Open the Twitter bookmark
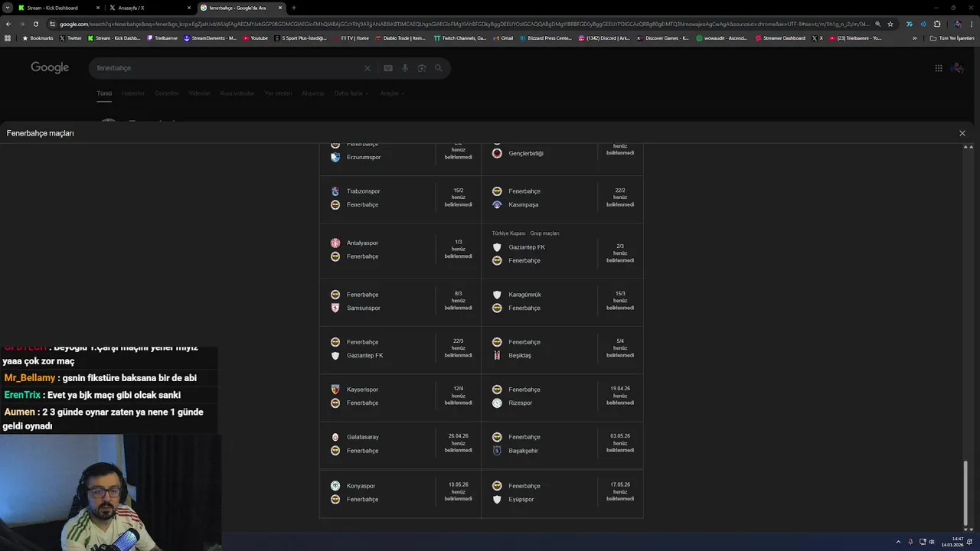The image size is (980, 551). tap(71, 38)
